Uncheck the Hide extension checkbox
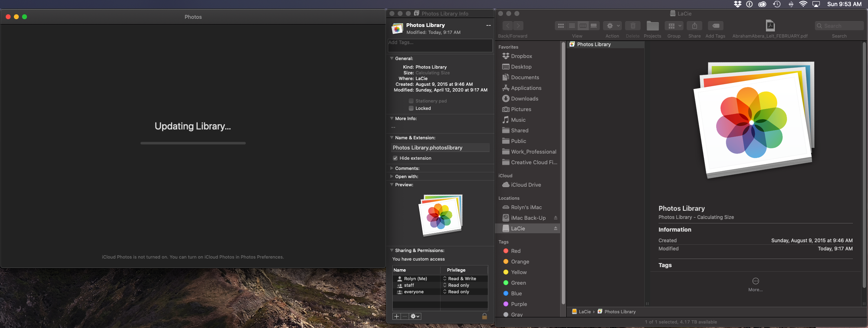This screenshot has height=328, width=868. point(395,158)
